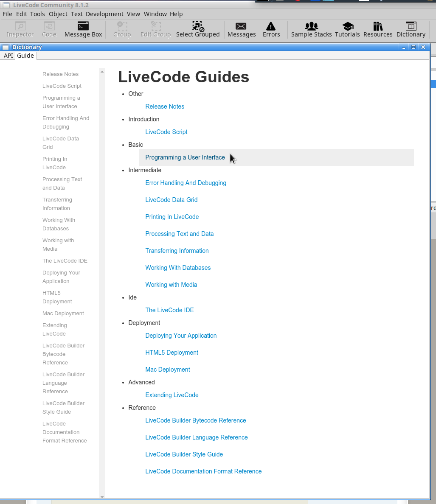Click the sidebar scrollbar up arrow
The height and width of the screenshot is (504, 436).
(x=102, y=72)
